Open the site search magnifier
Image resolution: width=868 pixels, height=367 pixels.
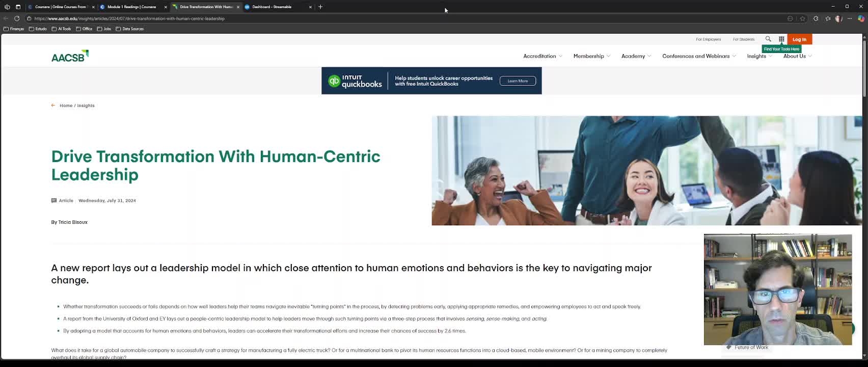tap(768, 39)
